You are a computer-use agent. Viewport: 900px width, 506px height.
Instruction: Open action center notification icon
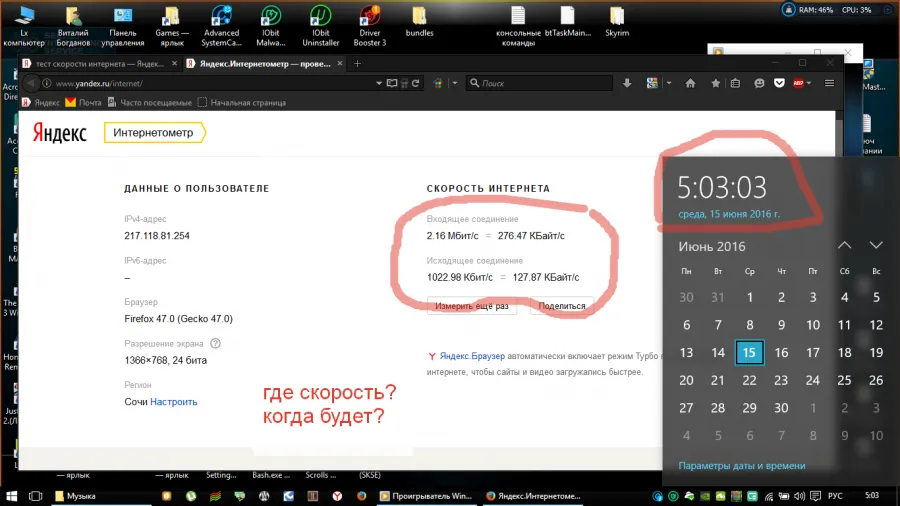815,496
